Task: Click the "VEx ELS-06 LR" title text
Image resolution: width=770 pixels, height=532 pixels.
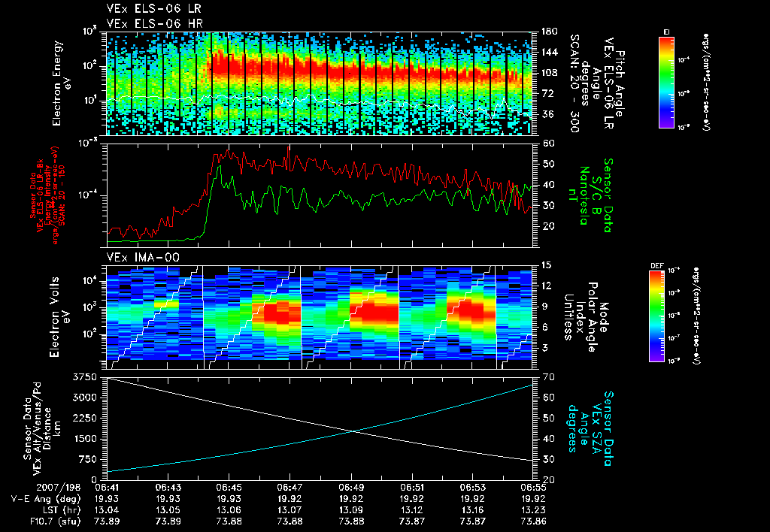Action: (x=153, y=9)
